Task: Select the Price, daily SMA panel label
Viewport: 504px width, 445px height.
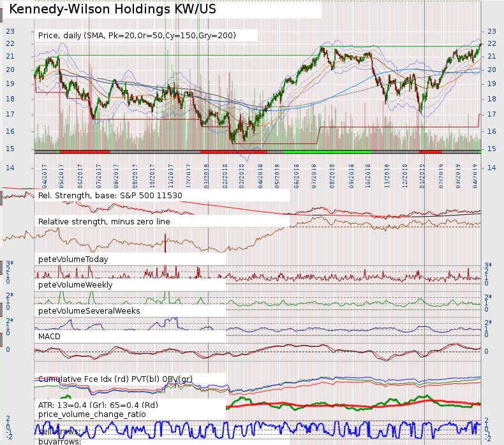Action: point(137,36)
